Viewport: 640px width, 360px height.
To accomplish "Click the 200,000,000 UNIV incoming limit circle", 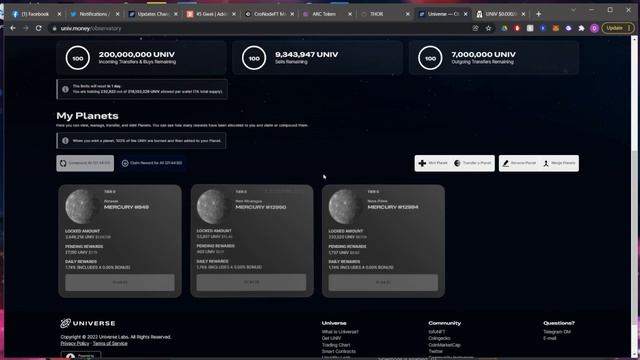I will point(78,58).
